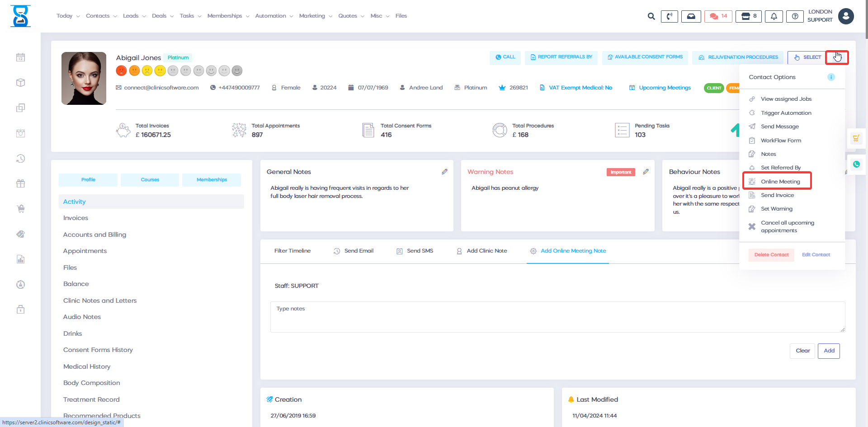The image size is (868, 427).
Task: Open the phone call icon in header
Action: pos(669,16)
